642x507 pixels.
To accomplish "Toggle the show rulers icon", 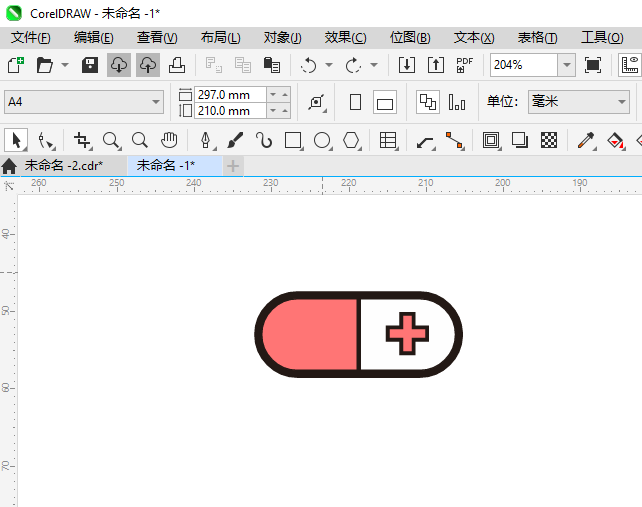I will (630, 65).
